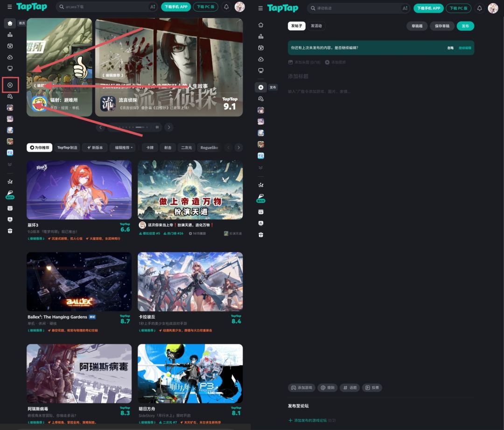Open user avatar in home page window header
Image resolution: width=504 pixels, height=430 pixels.
pyautogui.click(x=239, y=7)
